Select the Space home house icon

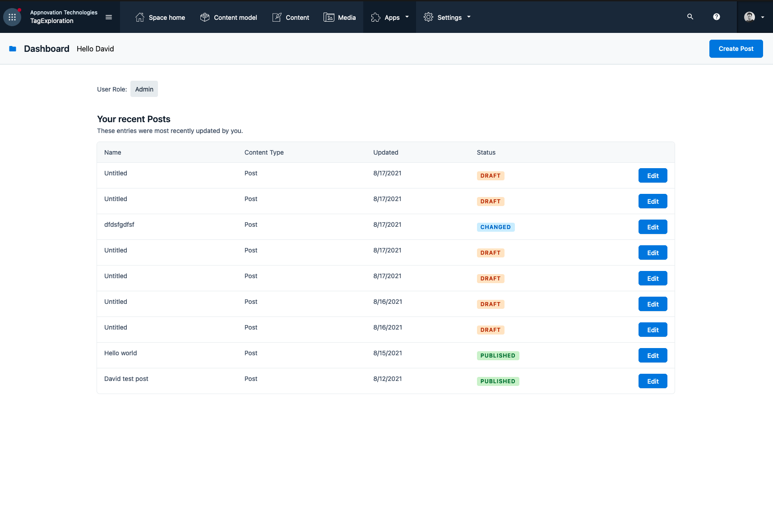coord(139,17)
